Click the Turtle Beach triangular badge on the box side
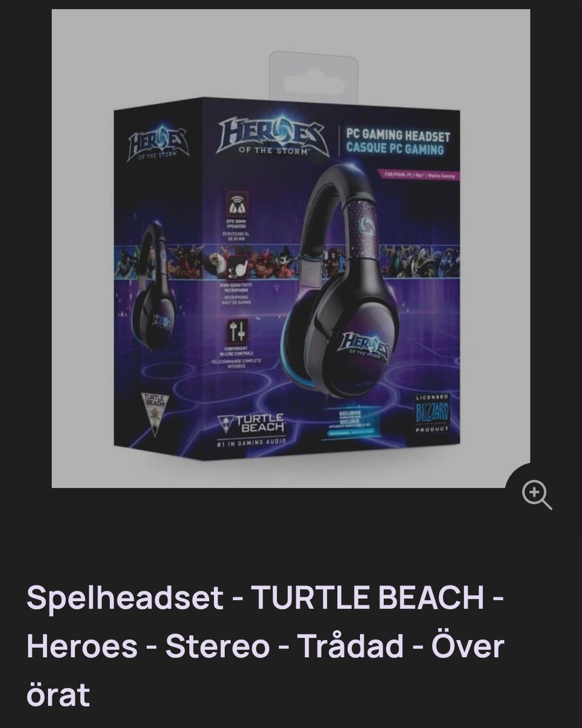 point(155,413)
